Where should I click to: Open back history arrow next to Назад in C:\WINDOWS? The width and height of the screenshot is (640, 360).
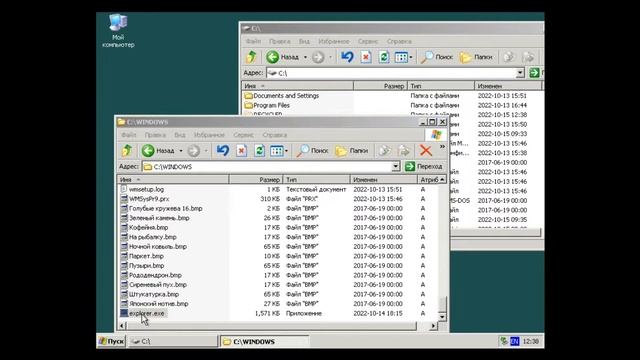[181, 151]
